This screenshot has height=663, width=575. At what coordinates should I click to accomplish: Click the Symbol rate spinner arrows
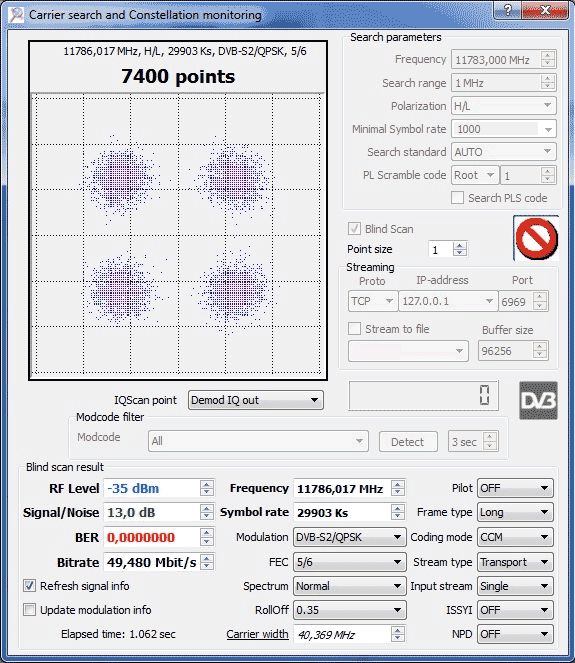pos(397,512)
